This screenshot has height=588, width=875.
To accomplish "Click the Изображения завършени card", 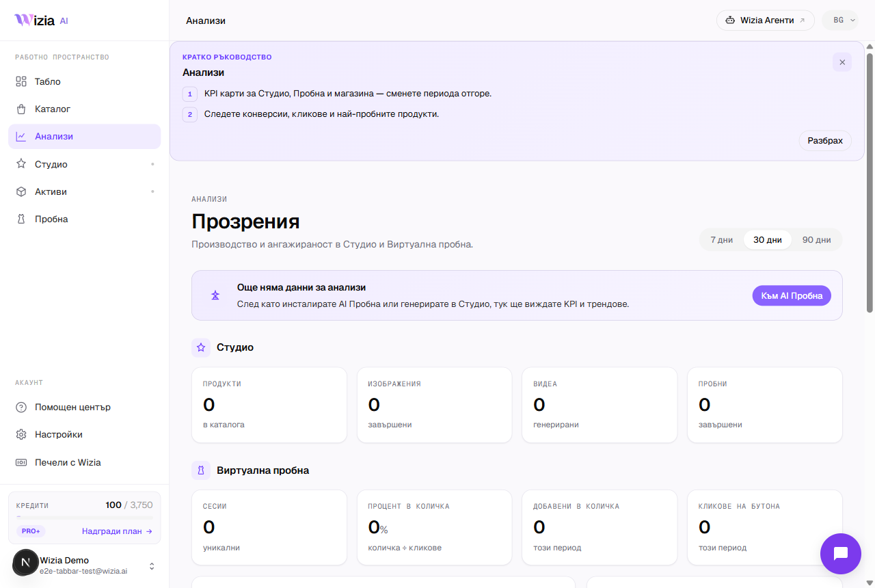I will [x=435, y=405].
